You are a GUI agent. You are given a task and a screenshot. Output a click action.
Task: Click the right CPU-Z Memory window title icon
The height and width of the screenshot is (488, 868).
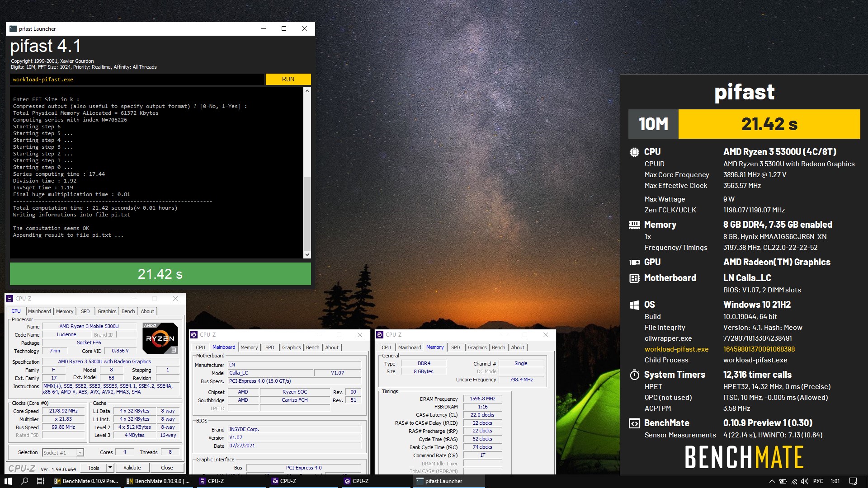coord(380,335)
